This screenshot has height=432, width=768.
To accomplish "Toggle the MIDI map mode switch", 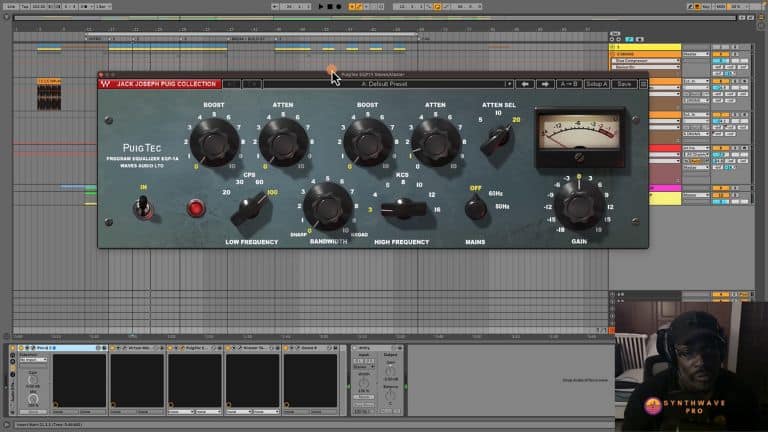I will pos(721,7).
